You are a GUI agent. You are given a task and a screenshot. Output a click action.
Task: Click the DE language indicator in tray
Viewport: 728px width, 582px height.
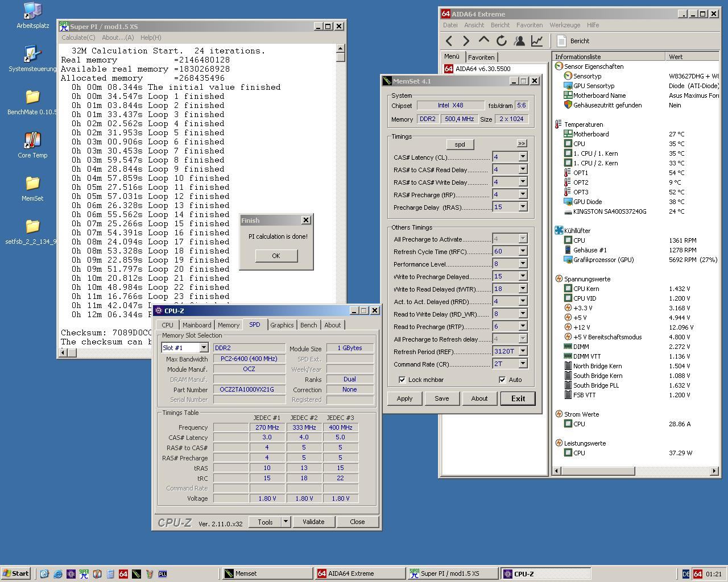click(686, 574)
